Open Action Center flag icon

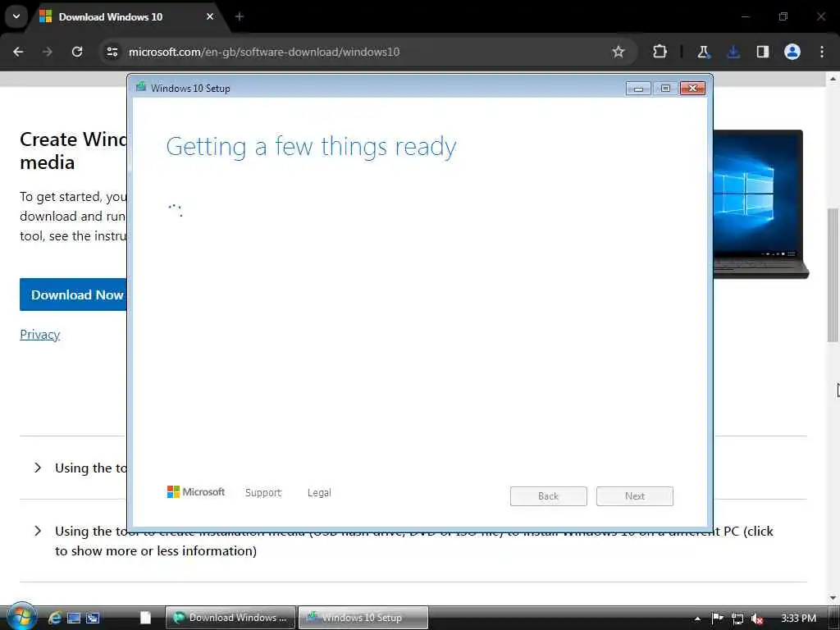[x=718, y=619]
